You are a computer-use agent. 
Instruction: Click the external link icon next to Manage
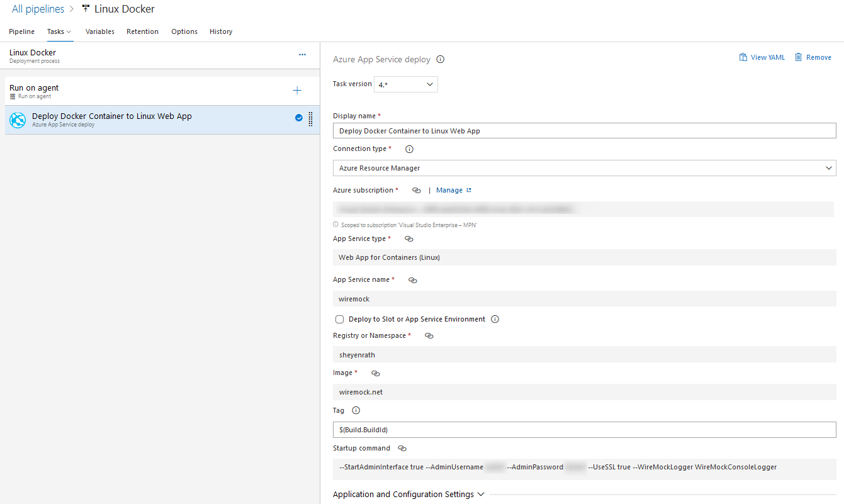click(469, 190)
